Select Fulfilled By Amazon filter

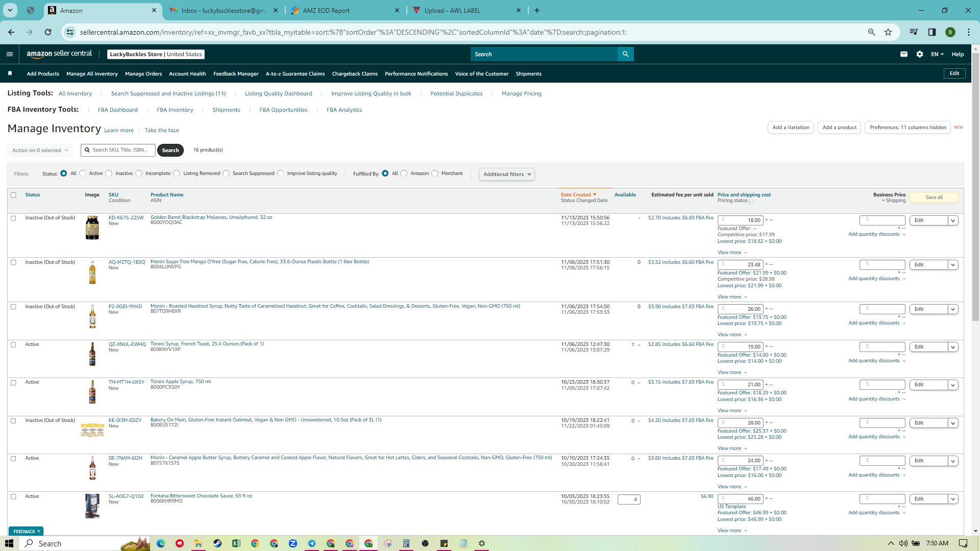point(404,173)
